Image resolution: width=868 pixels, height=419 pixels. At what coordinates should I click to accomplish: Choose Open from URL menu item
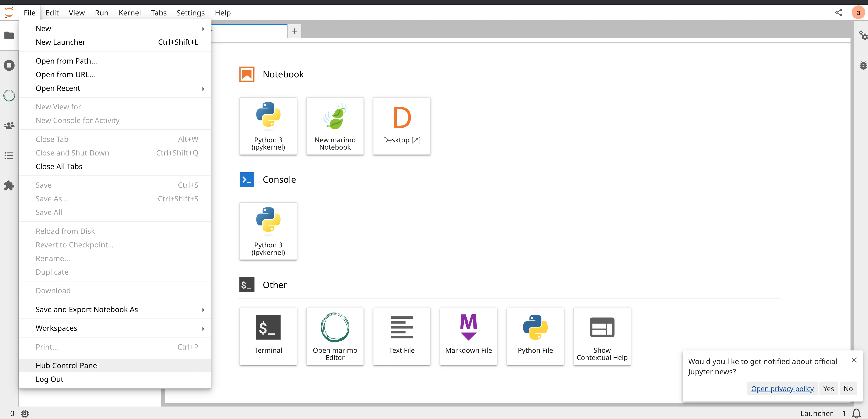click(115, 75)
